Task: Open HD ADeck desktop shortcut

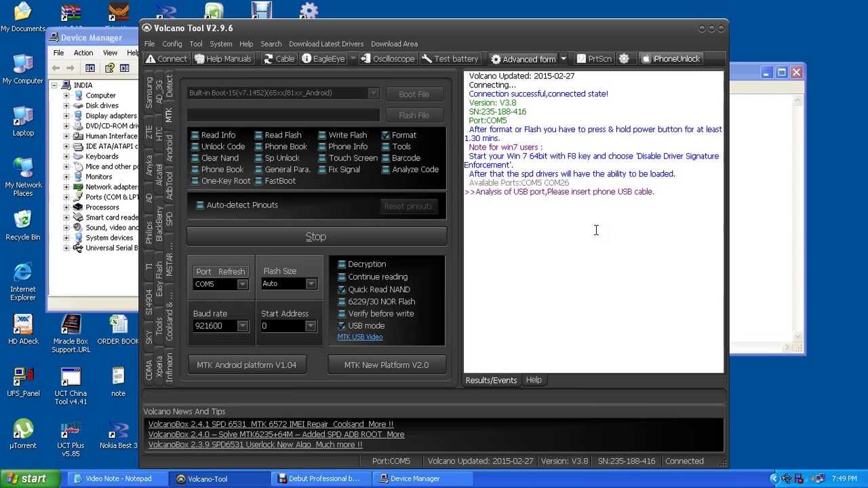Action: pos(23,329)
